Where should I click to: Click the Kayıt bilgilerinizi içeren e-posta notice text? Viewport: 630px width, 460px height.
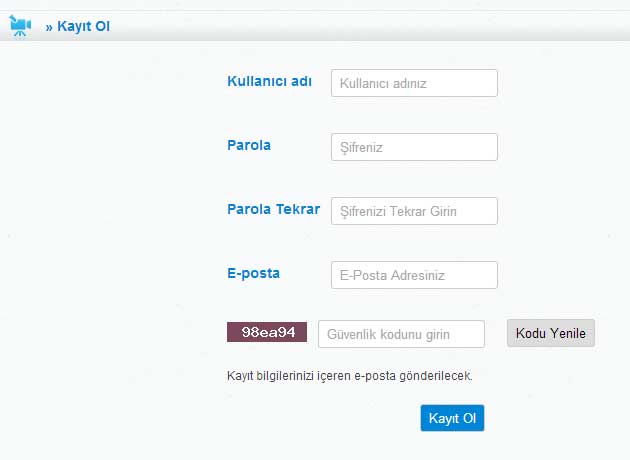350,376
